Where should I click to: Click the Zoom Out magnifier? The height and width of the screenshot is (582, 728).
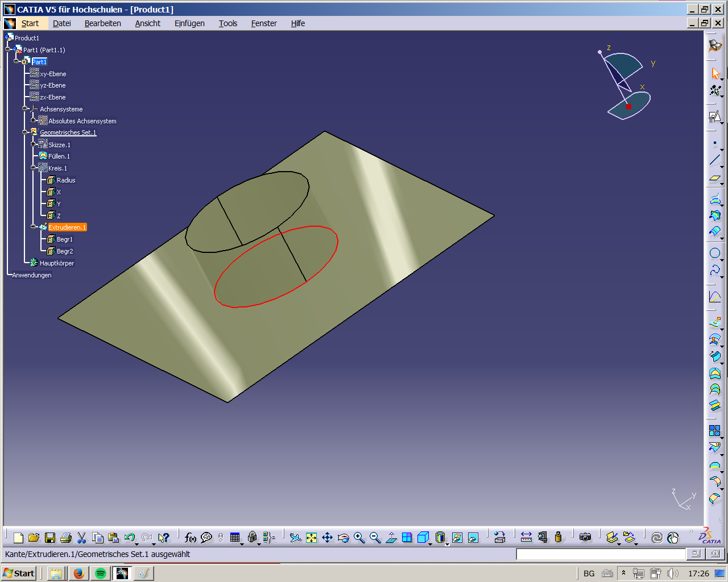coord(375,538)
